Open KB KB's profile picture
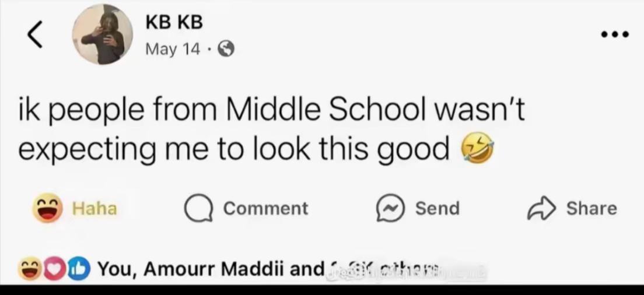Image resolution: width=644 pixels, height=295 pixels. coord(103,34)
